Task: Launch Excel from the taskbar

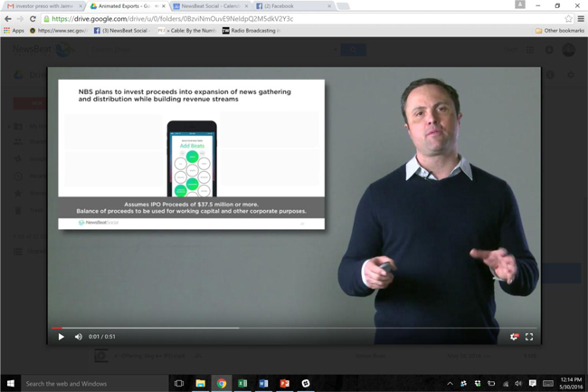Action: point(242,384)
